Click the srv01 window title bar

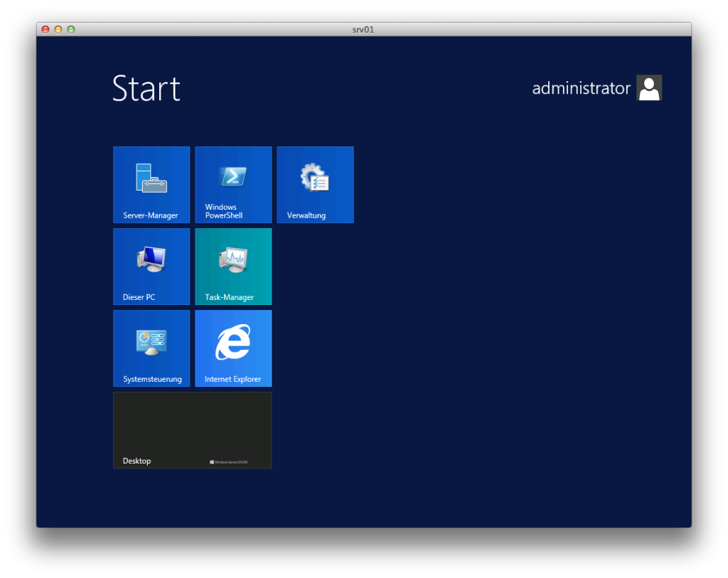(x=363, y=29)
